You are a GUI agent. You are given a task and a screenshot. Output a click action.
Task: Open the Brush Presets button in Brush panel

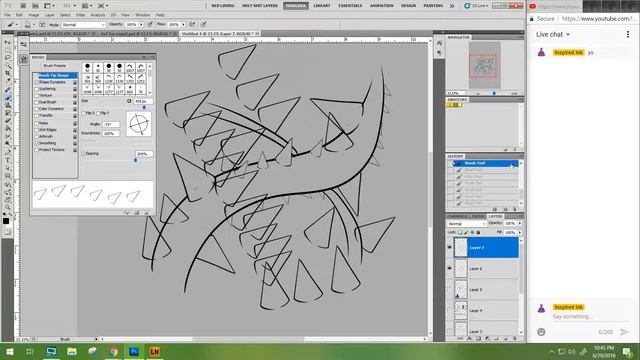(55, 65)
